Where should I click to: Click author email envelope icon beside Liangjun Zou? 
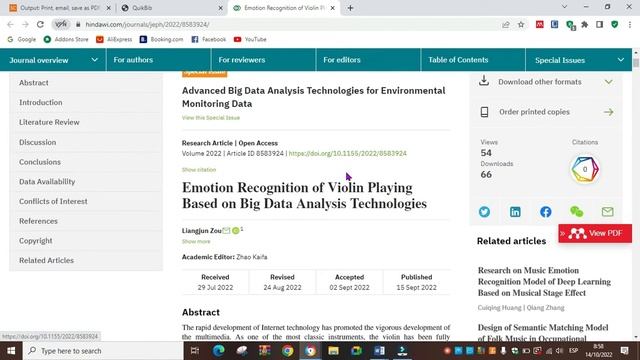pyautogui.click(x=226, y=231)
